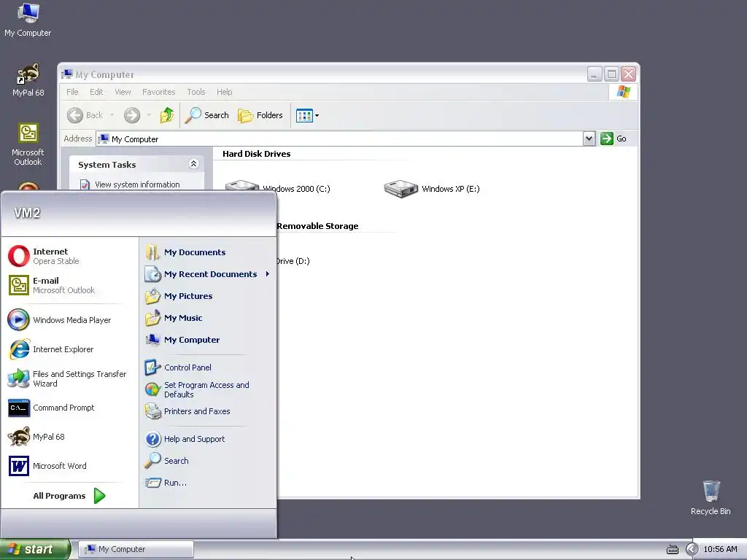
Task: Click on-screen keyboard tray icon
Action: click(672, 550)
